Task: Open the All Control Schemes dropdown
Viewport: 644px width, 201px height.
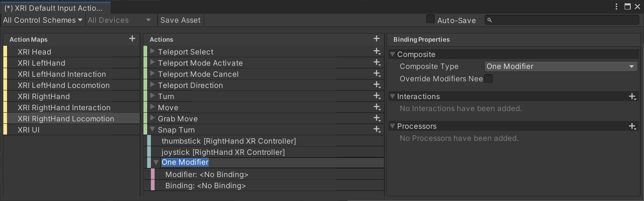Action: point(42,20)
